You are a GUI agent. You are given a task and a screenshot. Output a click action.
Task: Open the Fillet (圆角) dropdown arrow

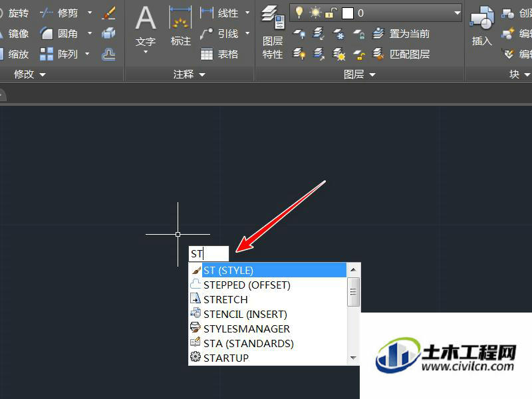(x=90, y=34)
